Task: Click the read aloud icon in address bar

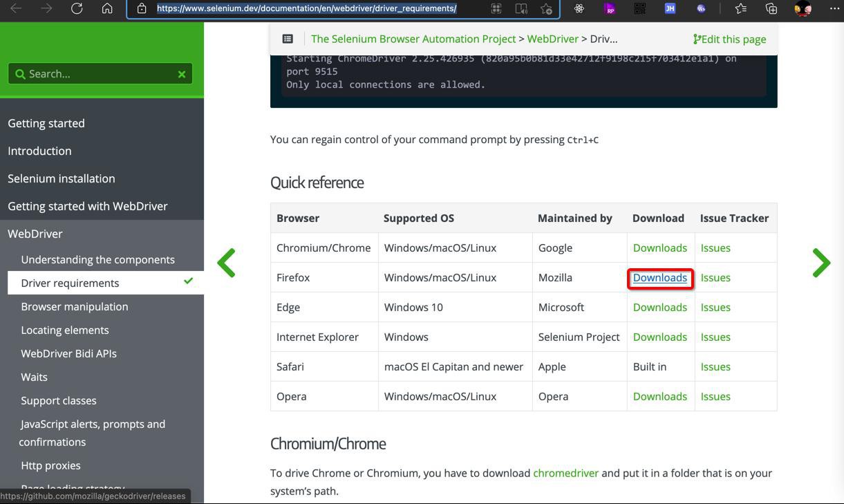Action: 521,8
